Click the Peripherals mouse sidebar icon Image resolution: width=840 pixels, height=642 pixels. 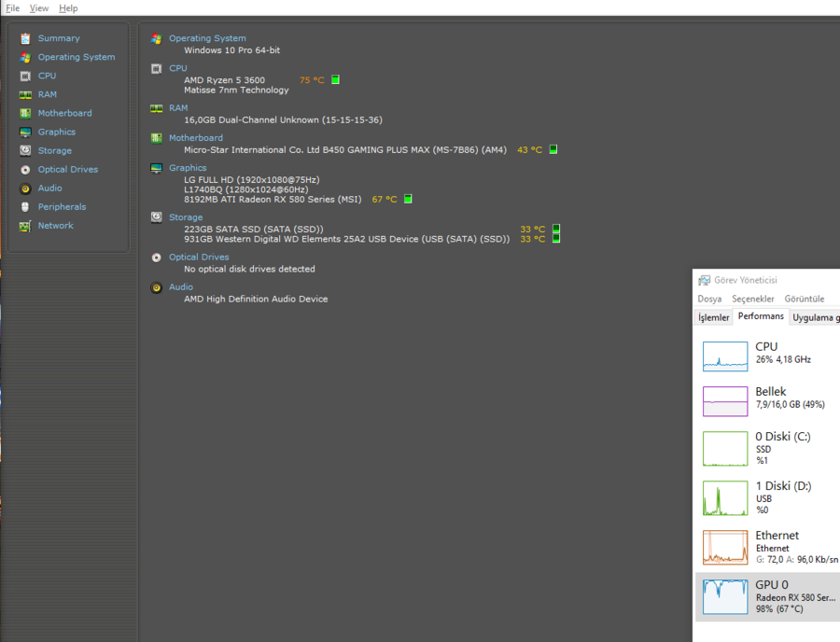pos(25,207)
